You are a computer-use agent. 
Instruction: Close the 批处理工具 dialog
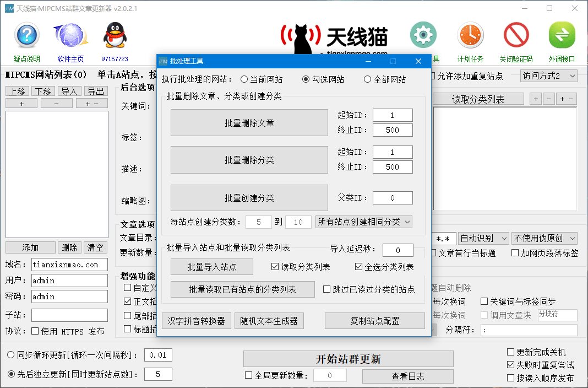coord(418,61)
